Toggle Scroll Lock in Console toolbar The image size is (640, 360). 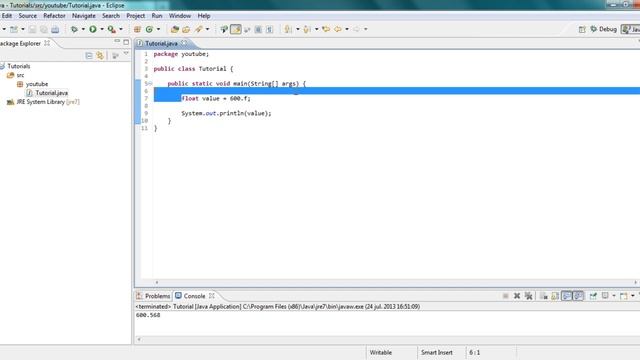(555, 296)
